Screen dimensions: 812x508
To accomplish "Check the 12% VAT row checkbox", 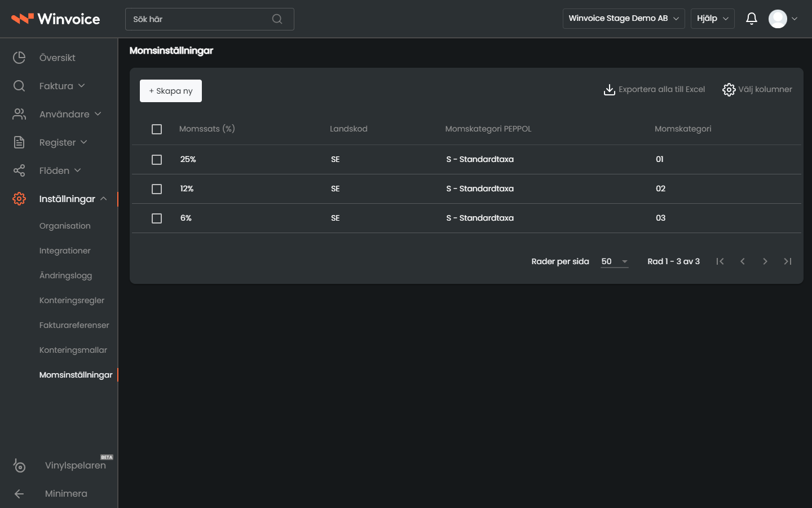I will coord(157,189).
